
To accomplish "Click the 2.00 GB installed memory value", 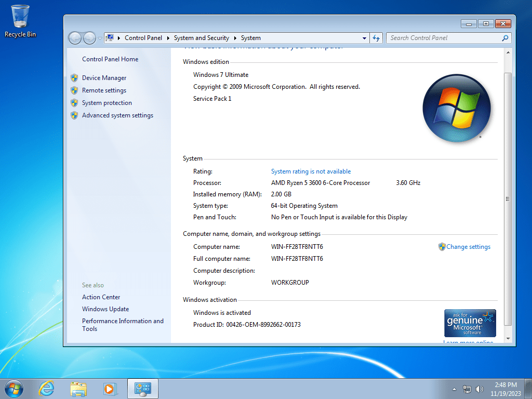I will click(281, 194).
